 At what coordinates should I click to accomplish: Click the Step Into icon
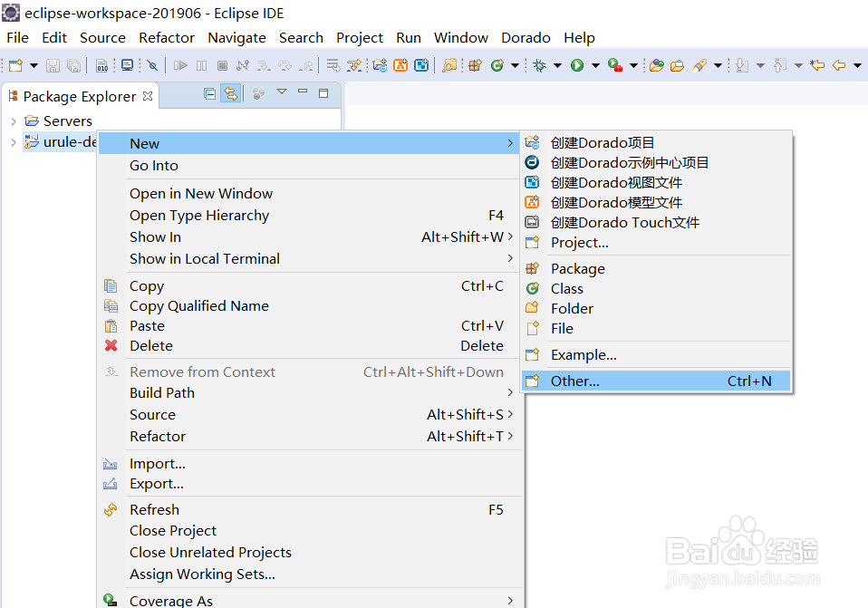[264, 65]
